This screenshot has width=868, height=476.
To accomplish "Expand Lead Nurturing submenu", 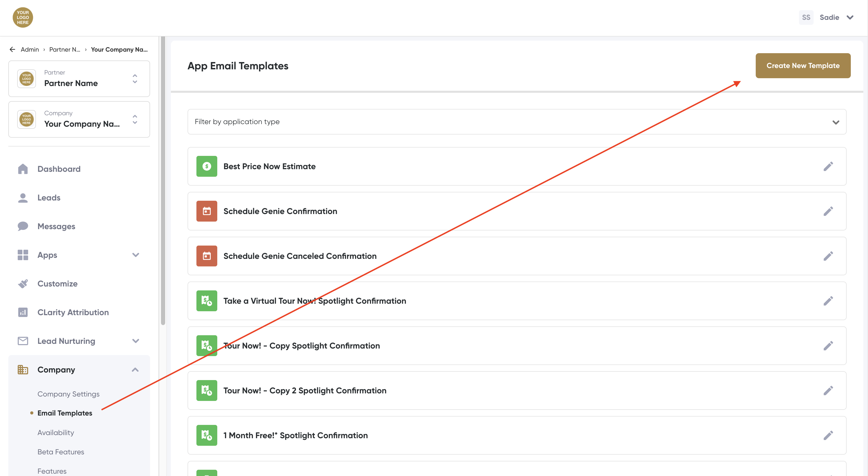I will coord(135,341).
